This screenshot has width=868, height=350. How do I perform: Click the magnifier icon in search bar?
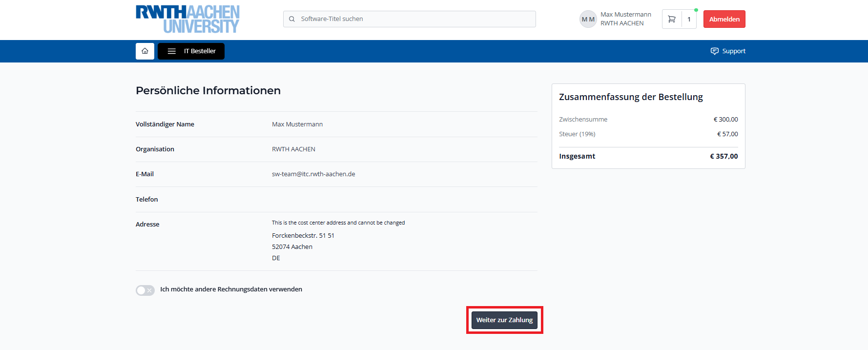[292, 19]
